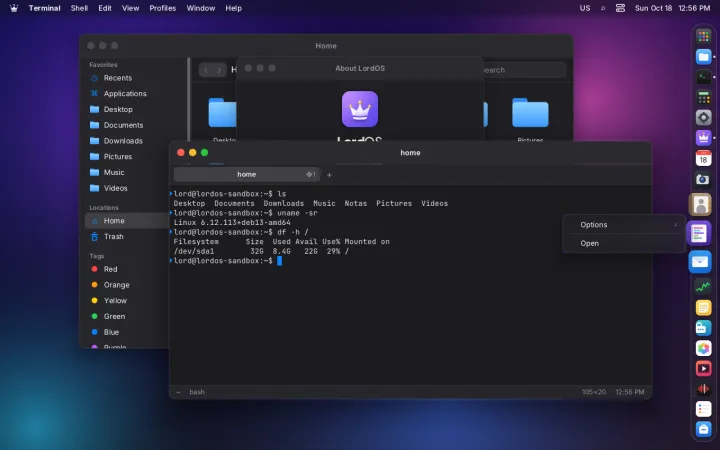720x450 pixels.
Task: Open the search icon in the menu bar
Action: tap(603, 8)
